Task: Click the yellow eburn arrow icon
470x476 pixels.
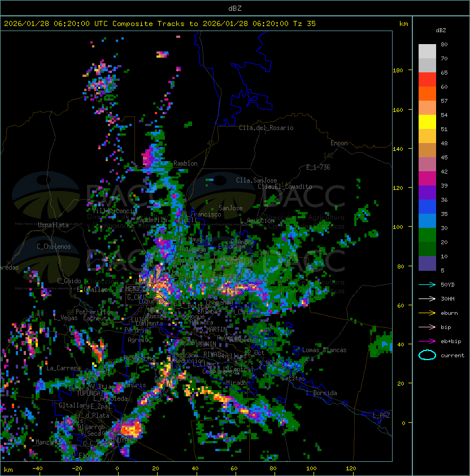Action: click(427, 313)
